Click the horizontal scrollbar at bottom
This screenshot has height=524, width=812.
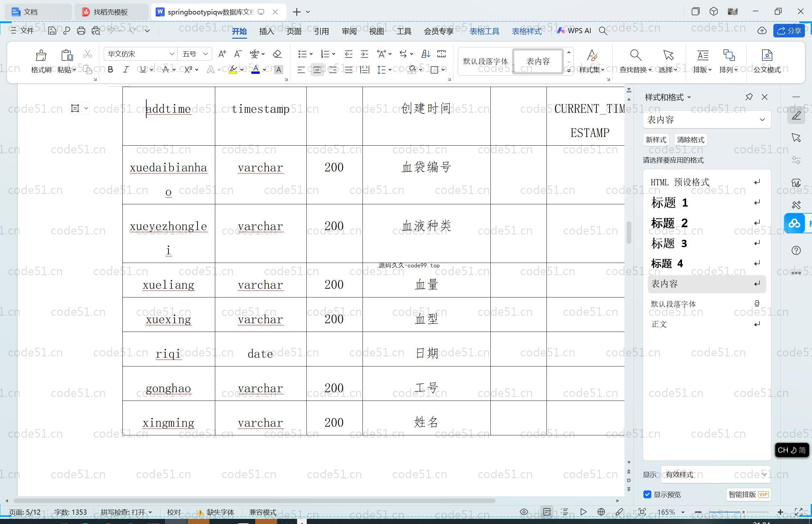(x=255, y=501)
